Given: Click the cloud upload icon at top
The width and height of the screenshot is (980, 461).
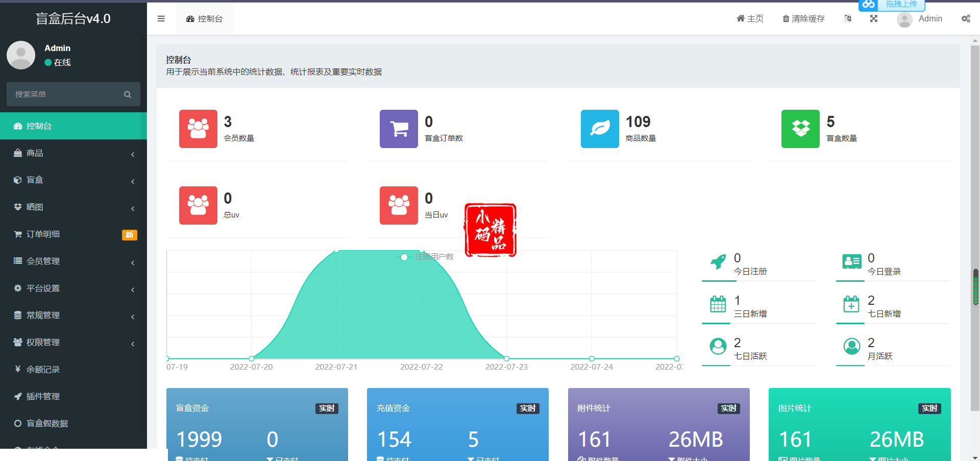Looking at the screenshot, I should (x=868, y=5).
